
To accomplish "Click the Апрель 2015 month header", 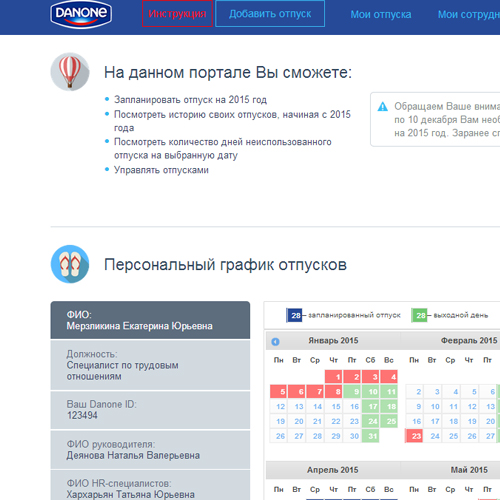I will (x=332, y=470).
